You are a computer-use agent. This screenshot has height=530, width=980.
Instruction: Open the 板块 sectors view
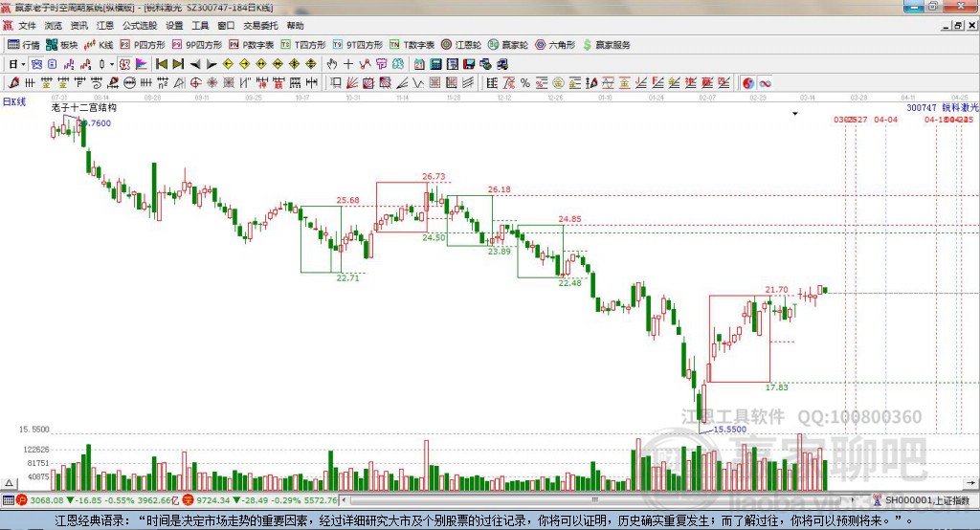62,45
